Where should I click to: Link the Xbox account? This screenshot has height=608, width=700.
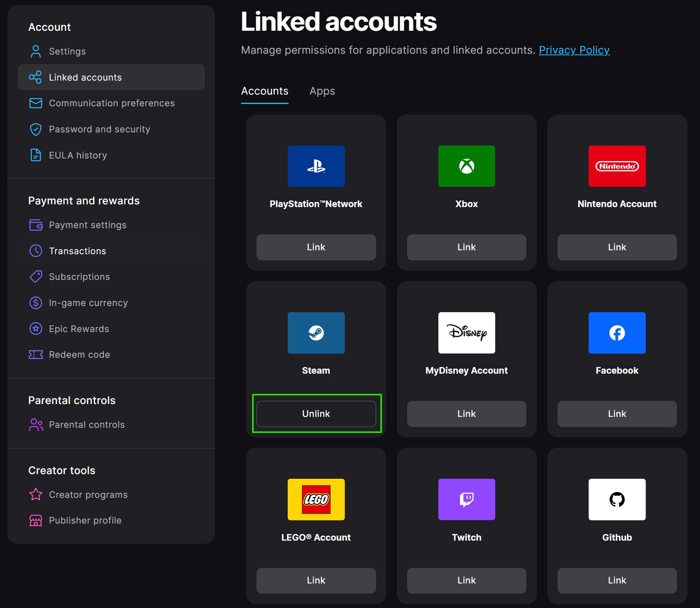tap(466, 247)
